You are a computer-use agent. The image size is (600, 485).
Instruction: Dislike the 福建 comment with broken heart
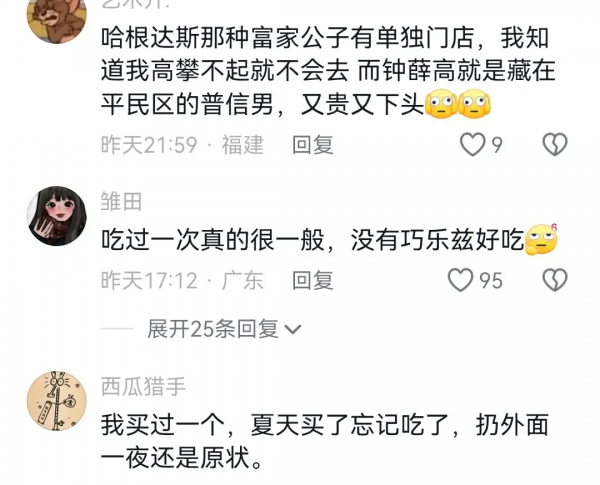pyautogui.click(x=555, y=144)
